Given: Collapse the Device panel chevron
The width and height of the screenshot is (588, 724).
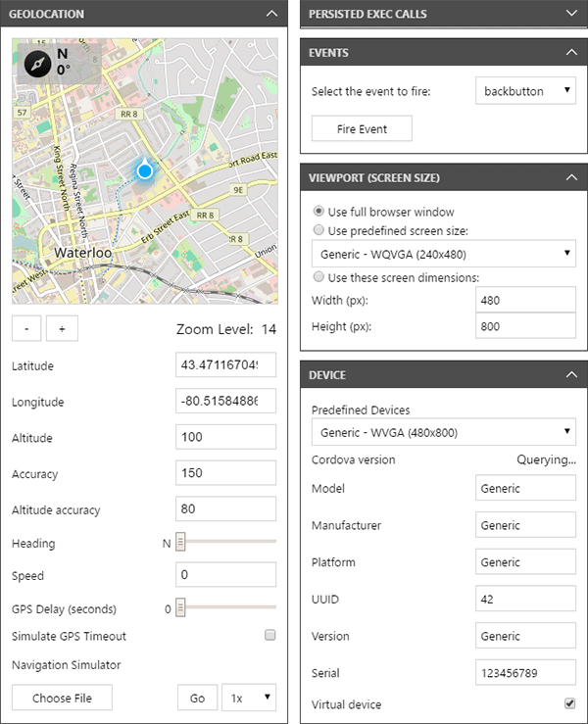Looking at the screenshot, I should [x=571, y=375].
